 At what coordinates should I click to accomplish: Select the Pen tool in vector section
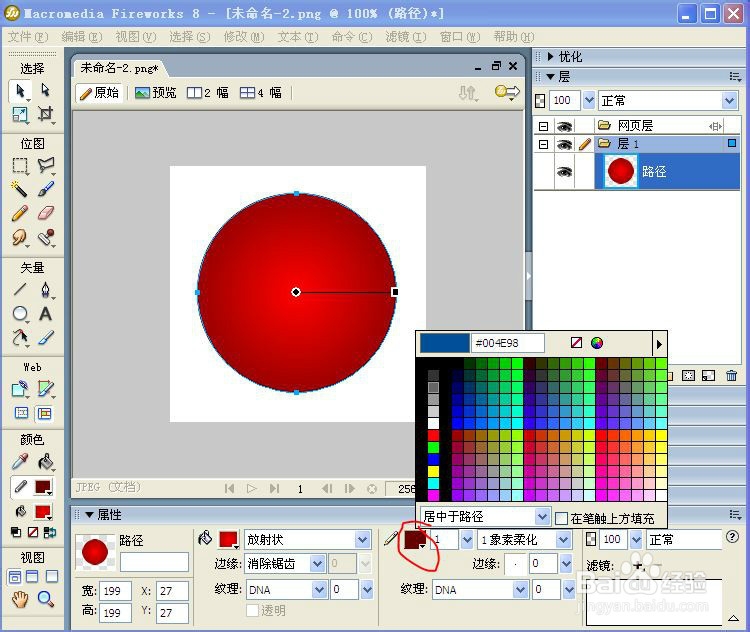tap(45, 289)
